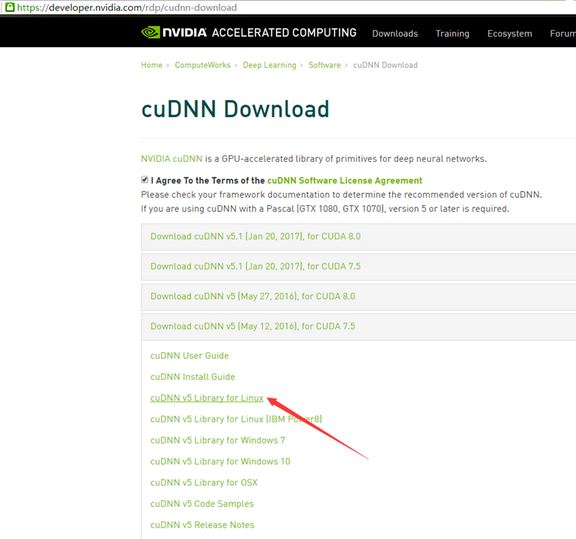Open the Forums menu in header
The image size is (576, 539).
coord(563,33)
